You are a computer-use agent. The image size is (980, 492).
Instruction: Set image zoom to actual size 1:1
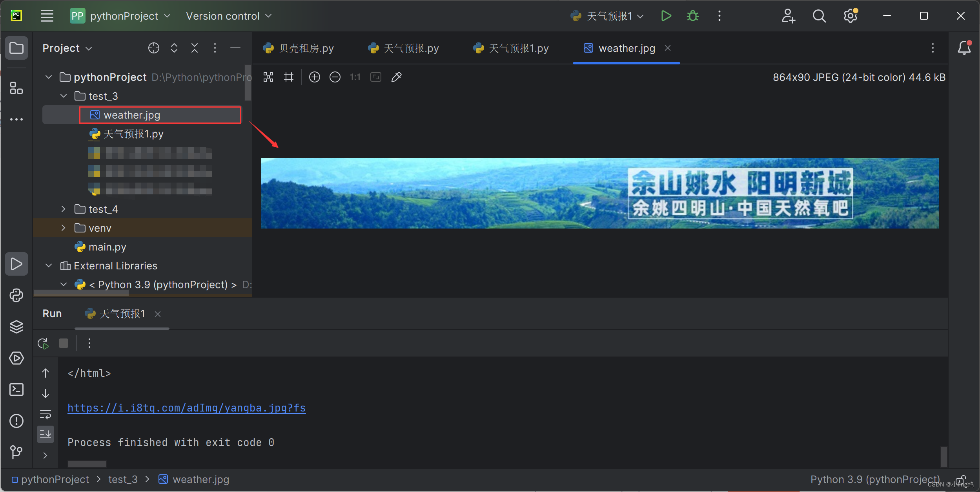[x=354, y=77]
